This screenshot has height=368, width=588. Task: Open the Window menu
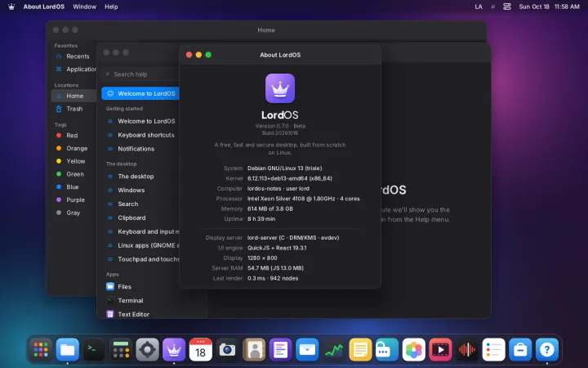[x=84, y=7]
